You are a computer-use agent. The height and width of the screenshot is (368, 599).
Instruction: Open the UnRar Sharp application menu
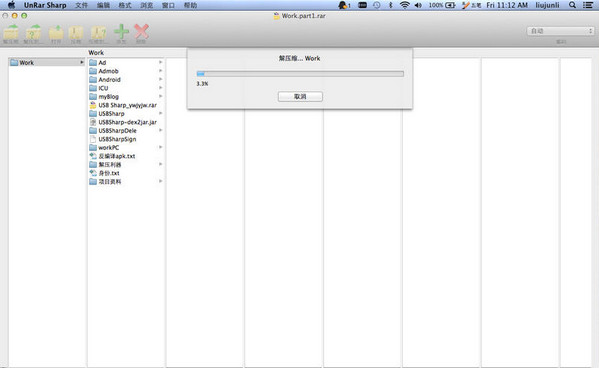pyautogui.click(x=45, y=5)
